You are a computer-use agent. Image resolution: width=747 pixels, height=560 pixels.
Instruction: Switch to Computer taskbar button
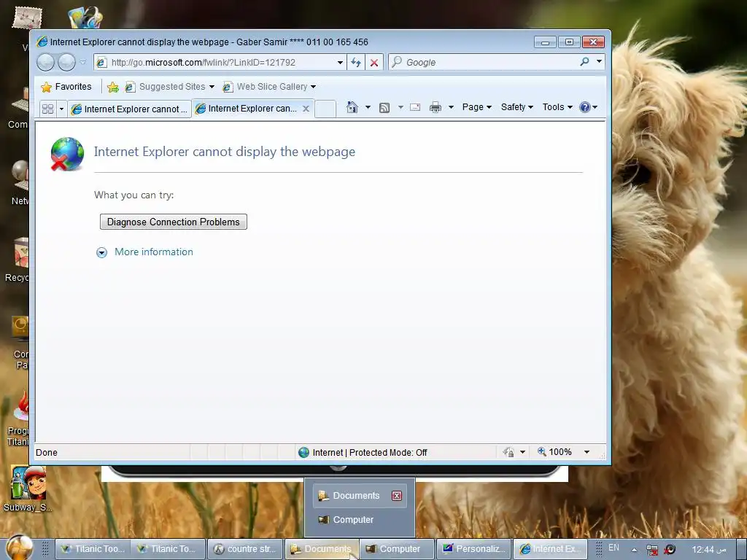click(398, 549)
